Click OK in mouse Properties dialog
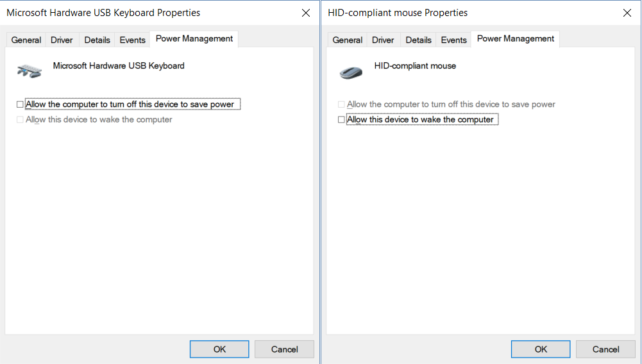 pos(541,349)
